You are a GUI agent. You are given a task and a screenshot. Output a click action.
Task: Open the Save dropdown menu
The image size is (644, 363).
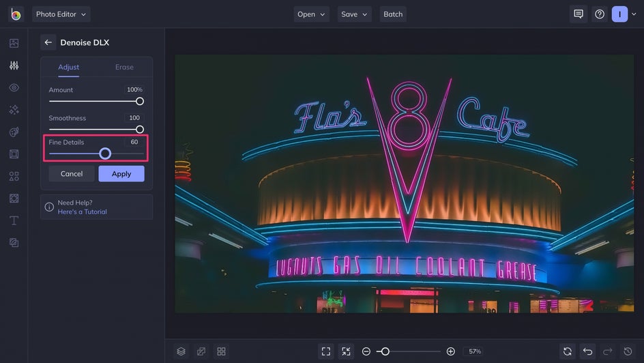click(355, 14)
